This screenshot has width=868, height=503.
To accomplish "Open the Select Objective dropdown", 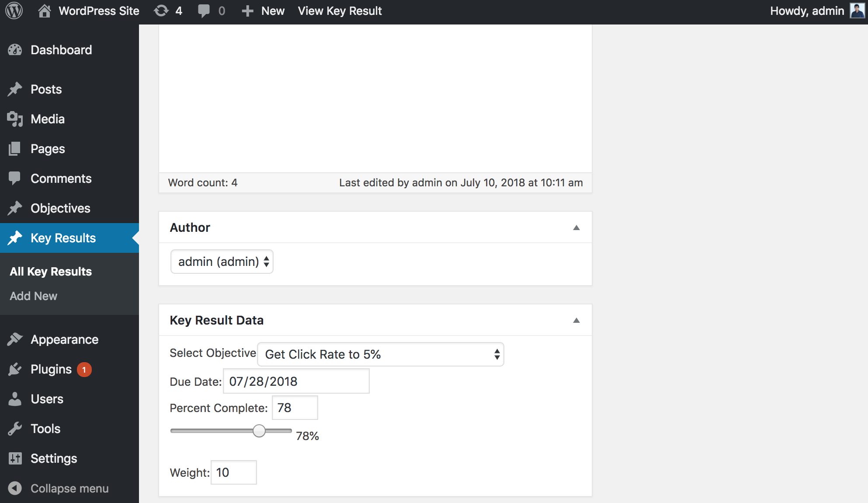I will click(x=381, y=354).
